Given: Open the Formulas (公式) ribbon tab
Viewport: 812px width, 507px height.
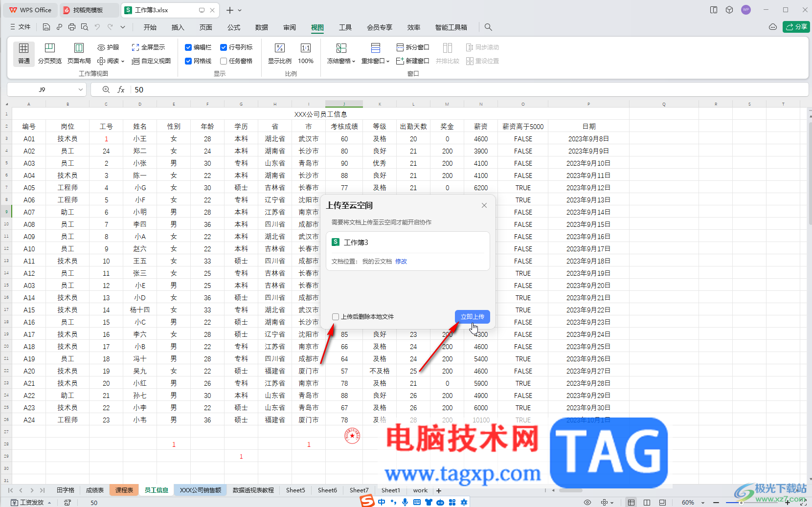Looking at the screenshot, I should (234, 27).
